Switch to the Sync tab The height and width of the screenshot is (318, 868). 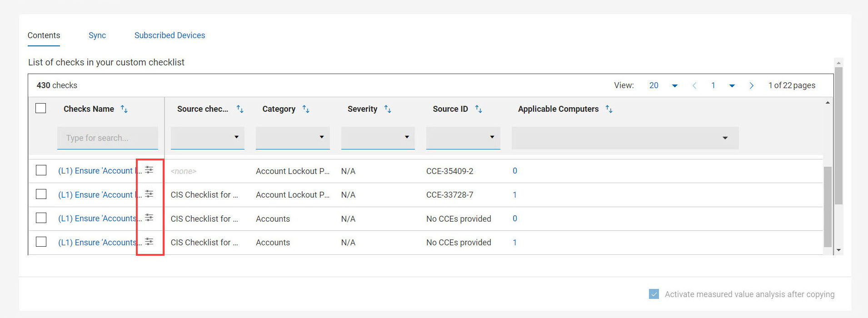click(x=97, y=35)
